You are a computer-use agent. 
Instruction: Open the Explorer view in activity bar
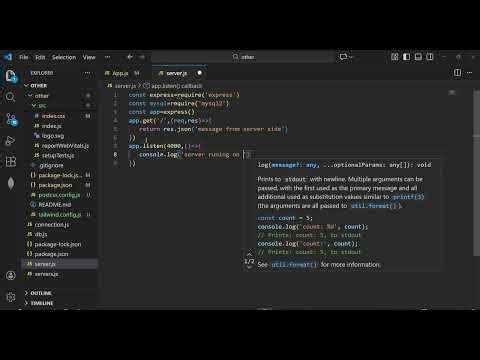coord(11,76)
